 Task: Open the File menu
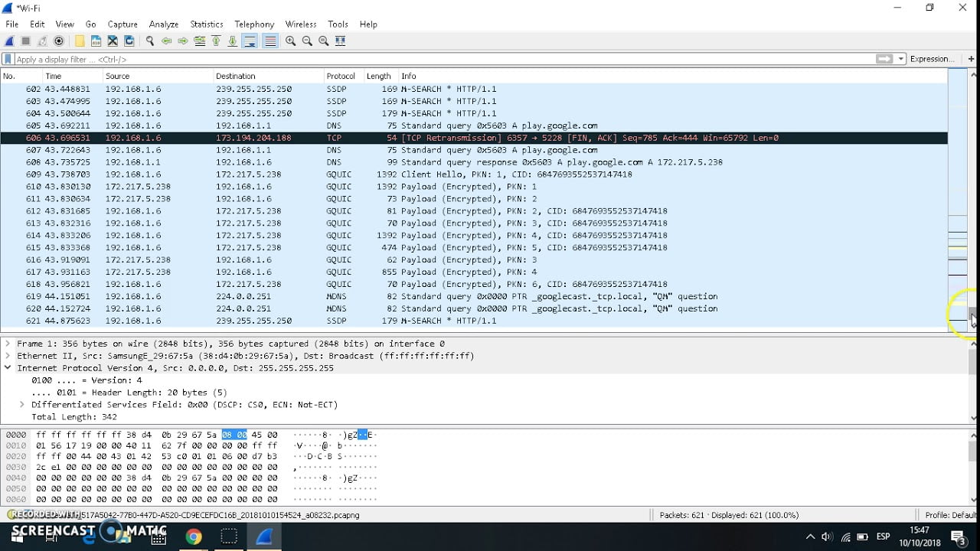tap(11, 24)
